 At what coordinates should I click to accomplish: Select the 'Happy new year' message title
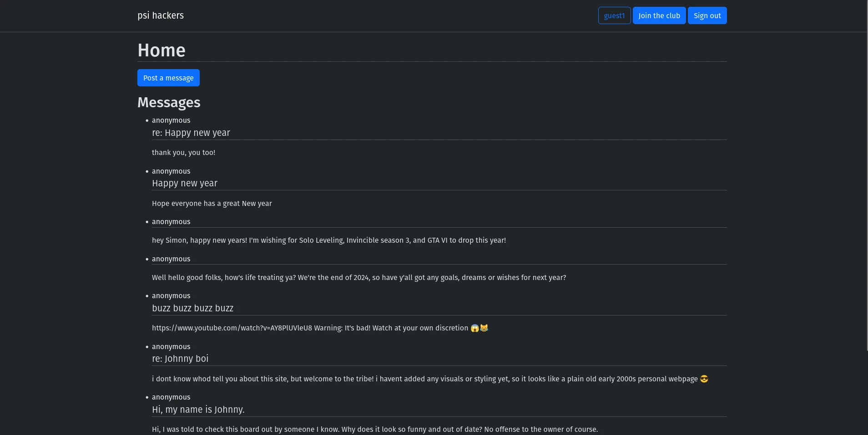click(x=185, y=183)
